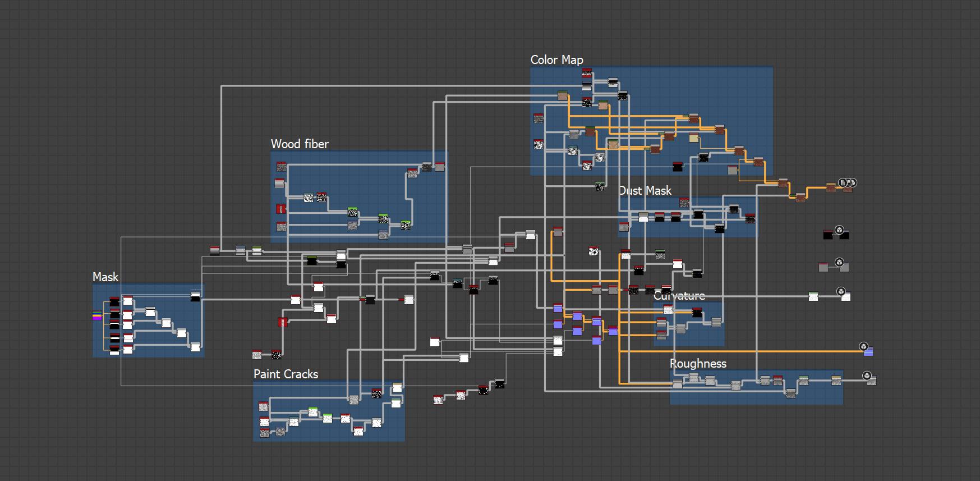Select the beige uniform color node in Color Map
The height and width of the screenshot is (481, 980).
(x=694, y=138)
